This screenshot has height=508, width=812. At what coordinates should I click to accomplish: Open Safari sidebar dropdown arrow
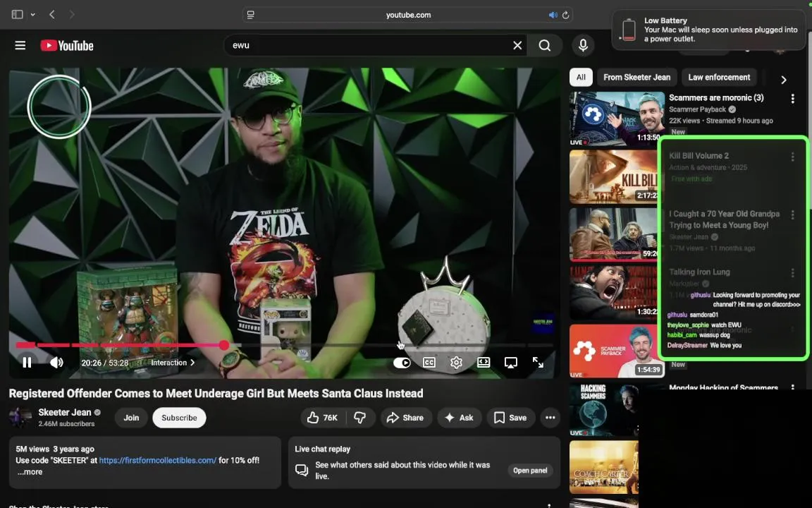[32, 15]
